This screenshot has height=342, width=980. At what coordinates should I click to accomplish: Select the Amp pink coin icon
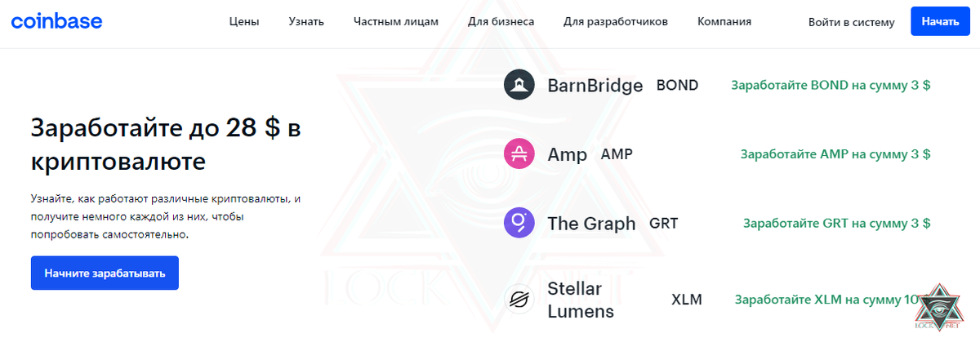point(519,153)
